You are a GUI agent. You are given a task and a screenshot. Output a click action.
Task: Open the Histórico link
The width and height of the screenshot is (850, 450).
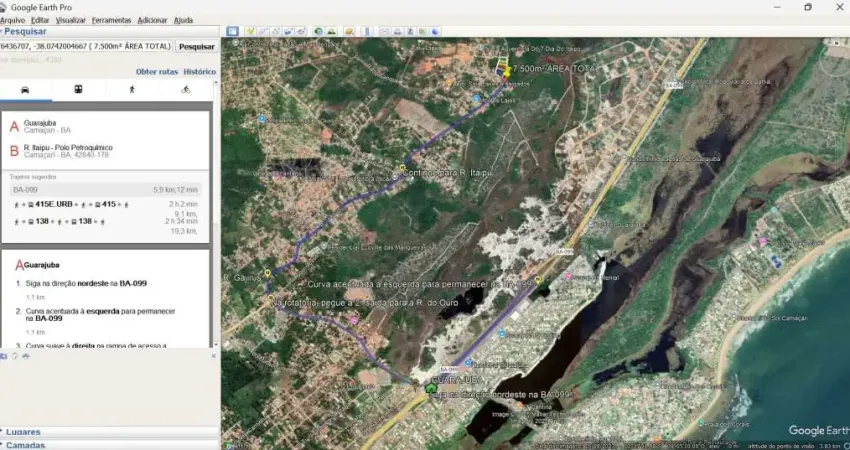pos(199,72)
